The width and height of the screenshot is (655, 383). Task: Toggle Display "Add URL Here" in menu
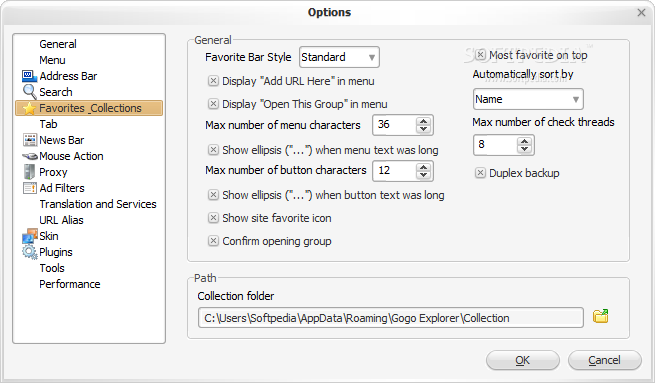pos(213,81)
